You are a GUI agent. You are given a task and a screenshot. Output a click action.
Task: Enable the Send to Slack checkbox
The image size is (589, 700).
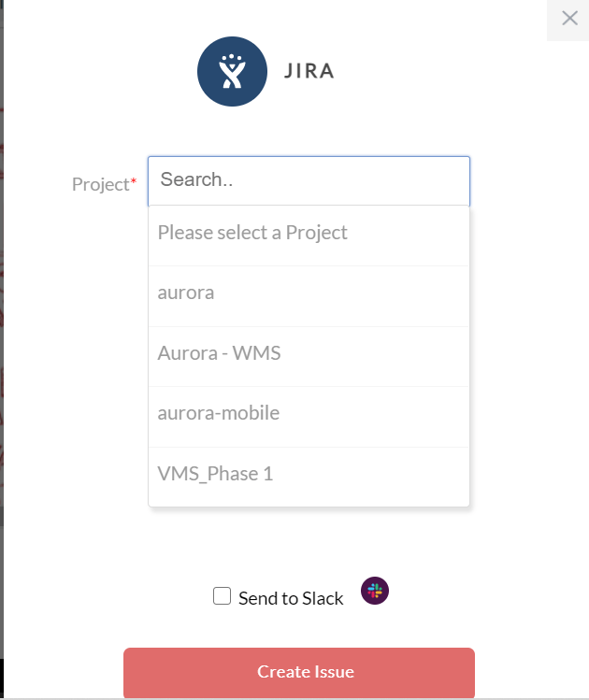pyautogui.click(x=222, y=596)
